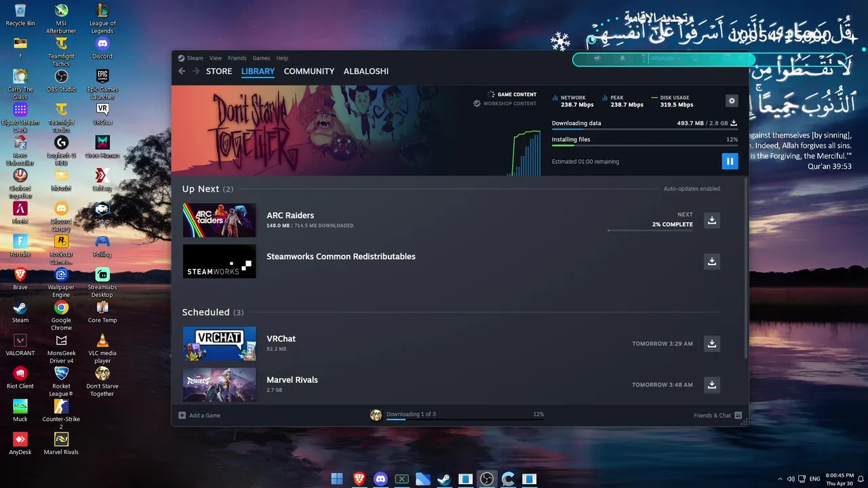Viewport: 868px width, 488px height.
Task: Select Once Human desktop icon
Action: 102,146
